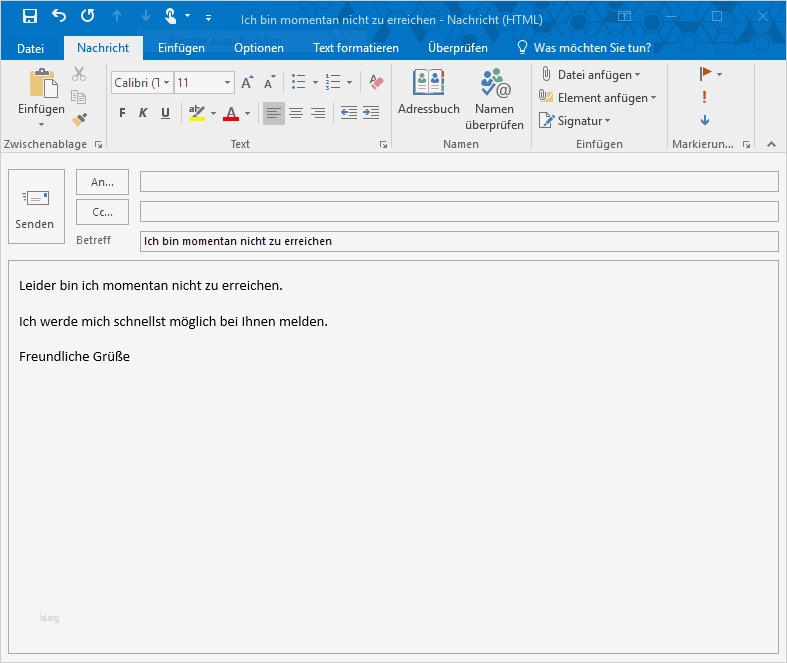The image size is (787, 663).
Task: Increase font size with the larger A
Action: (x=247, y=83)
